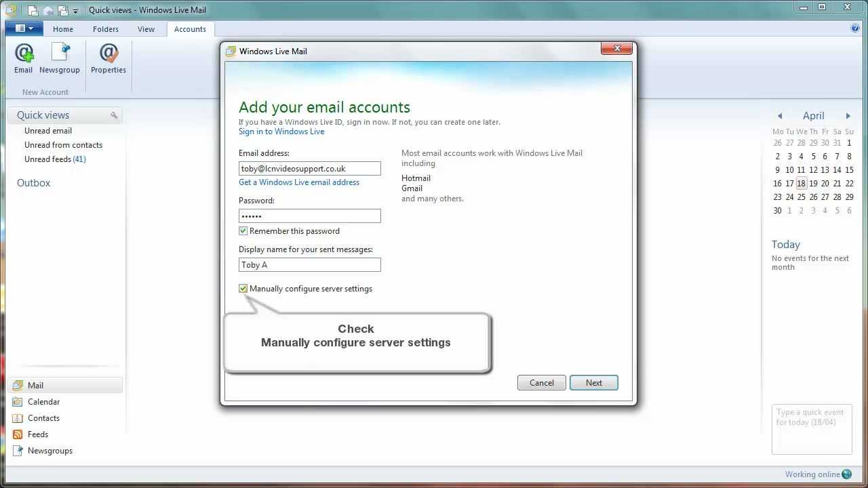Click the Working online globe icon

pos(846,474)
